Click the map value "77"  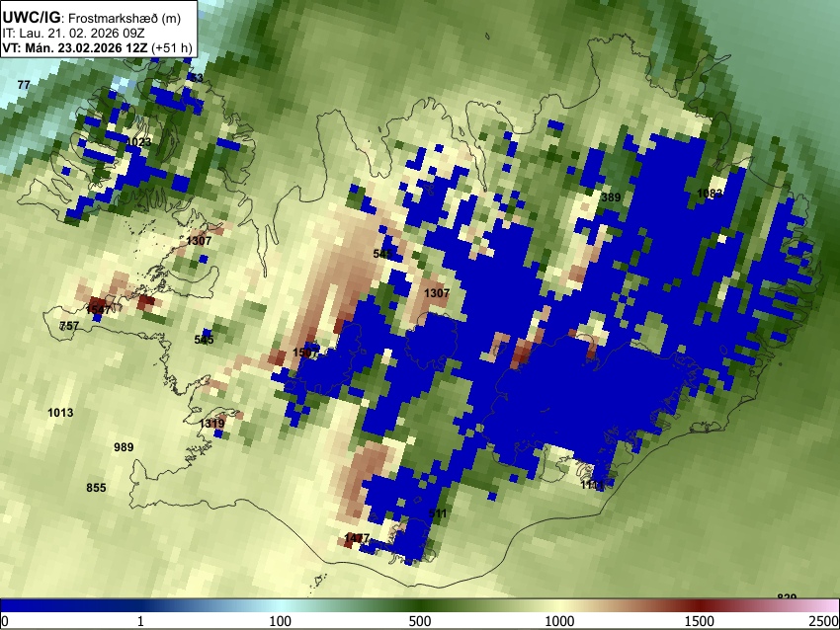pyautogui.click(x=24, y=85)
